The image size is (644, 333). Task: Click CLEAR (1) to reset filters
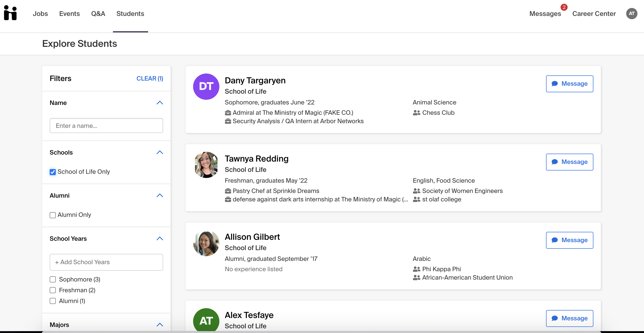tap(150, 78)
